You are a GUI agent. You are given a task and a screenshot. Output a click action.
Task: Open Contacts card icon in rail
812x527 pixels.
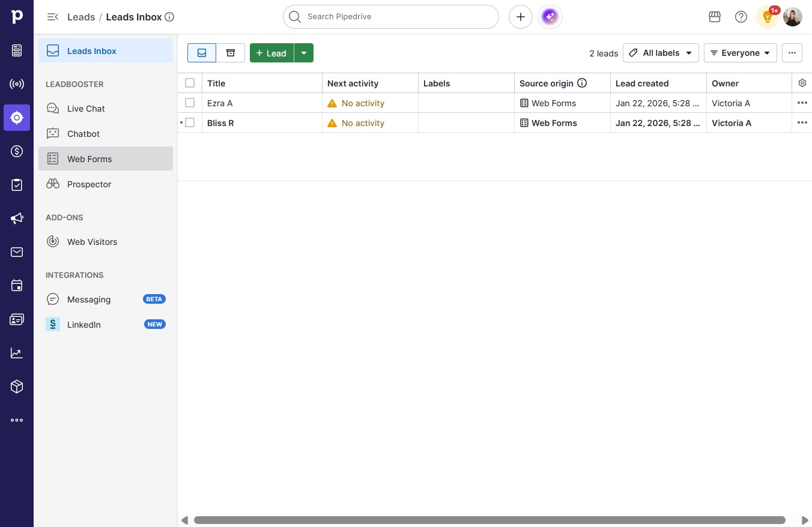[17, 319]
